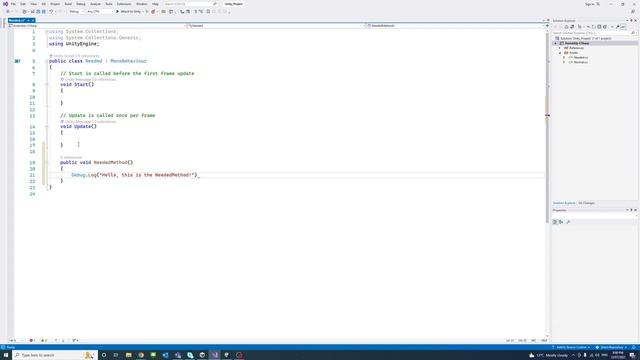
Task: Open the File menu
Action: coord(13,4)
